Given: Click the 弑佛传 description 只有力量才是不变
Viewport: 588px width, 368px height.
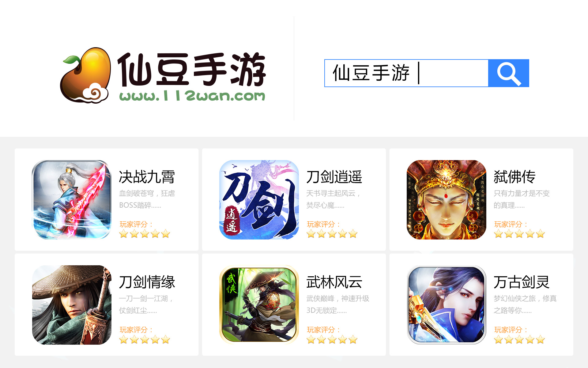Looking at the screenshot, I should [522, 193].
